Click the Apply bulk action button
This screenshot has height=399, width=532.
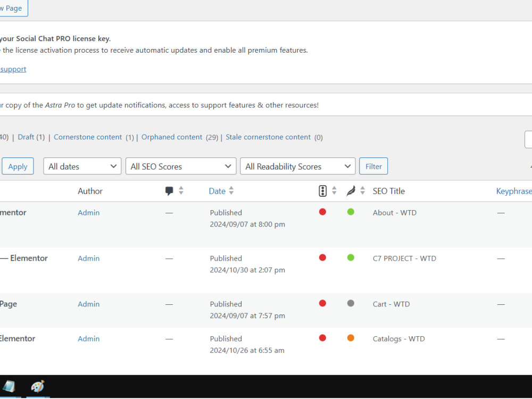pos(18,166)
